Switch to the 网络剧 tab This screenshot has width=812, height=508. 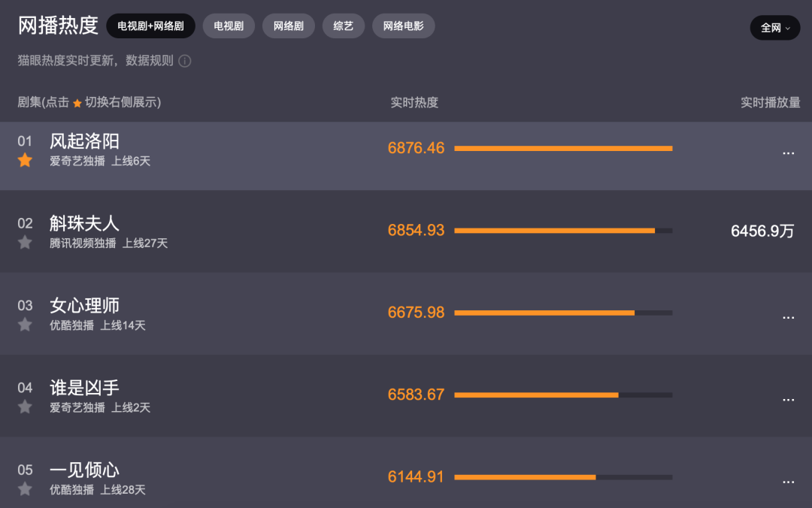[x=289, y=26]
